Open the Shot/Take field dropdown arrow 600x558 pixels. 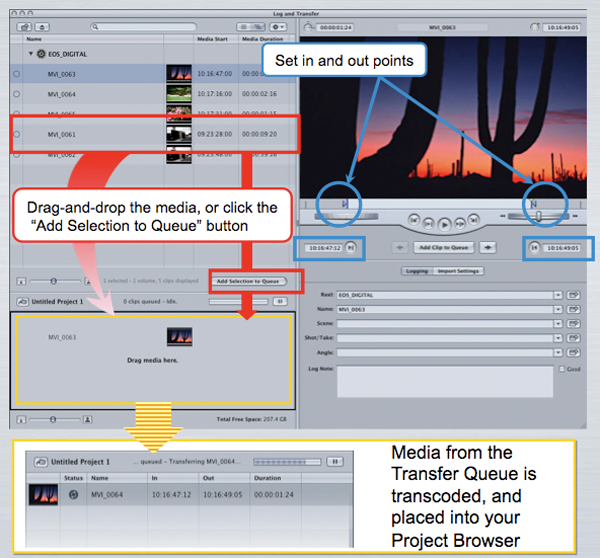(x=558, y=338)
